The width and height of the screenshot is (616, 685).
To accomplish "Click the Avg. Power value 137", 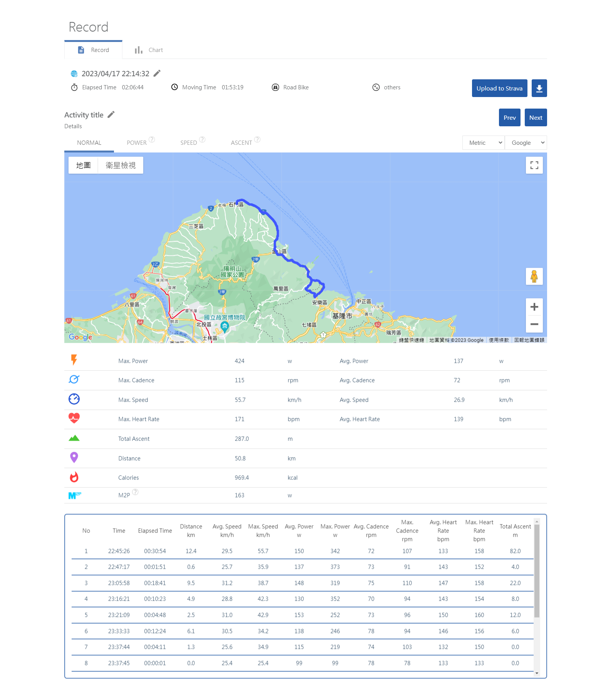I will coord(459,361).
